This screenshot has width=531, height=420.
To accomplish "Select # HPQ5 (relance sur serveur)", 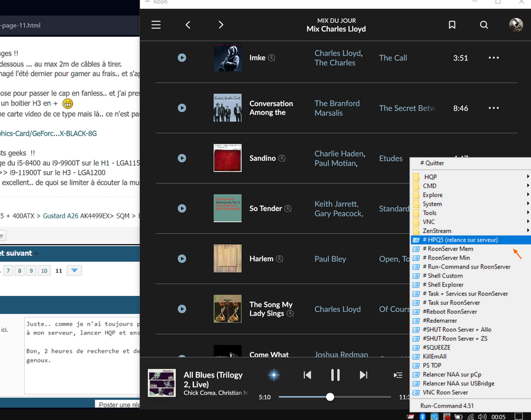I will (x=471, y=239).
